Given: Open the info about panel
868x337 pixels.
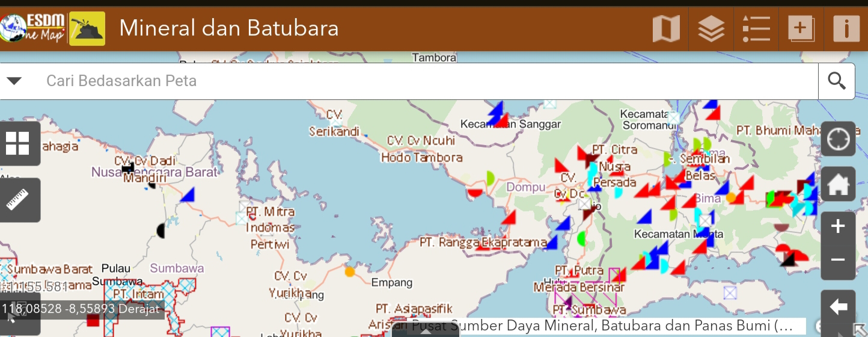Looking at the screenshot, I should [x=846, y=29].
